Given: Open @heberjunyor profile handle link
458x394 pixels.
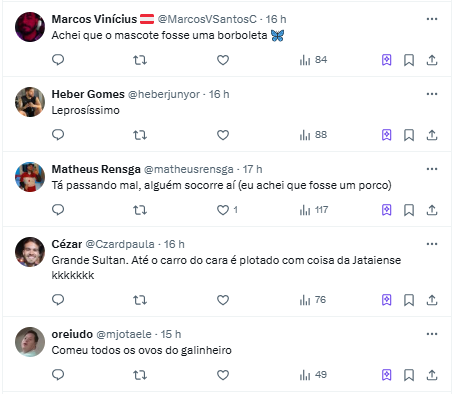Looking at the screenshot, I should [x=164, y=94].
